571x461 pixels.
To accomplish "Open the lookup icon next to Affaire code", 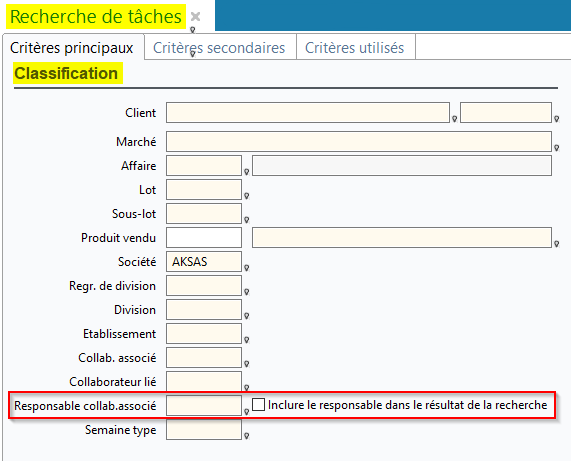I will tap(247, 172).
